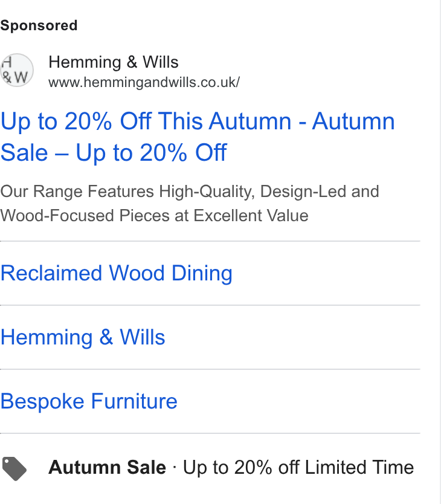Select the bold Autumn Sale promotion label

click(107, 467)
